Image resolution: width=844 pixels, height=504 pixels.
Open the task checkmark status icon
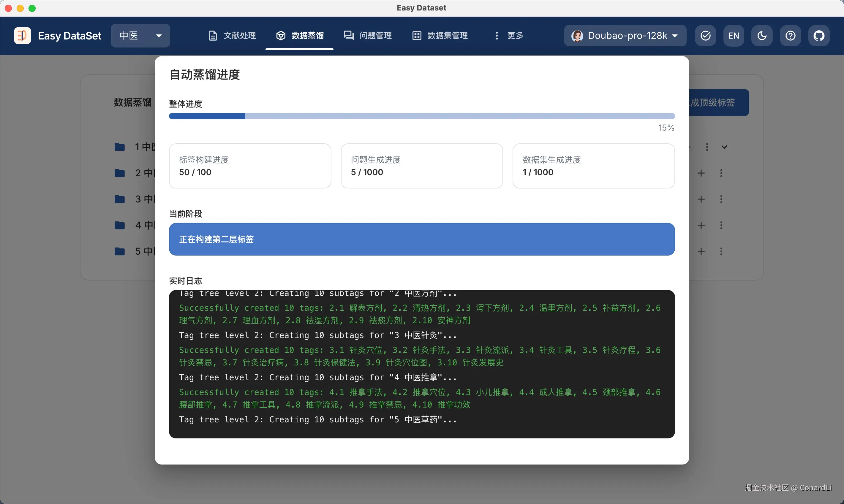[705, 36]
